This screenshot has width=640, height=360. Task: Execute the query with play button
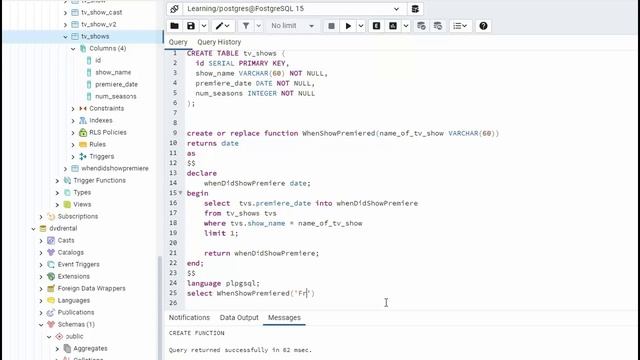tap(348, 26)
